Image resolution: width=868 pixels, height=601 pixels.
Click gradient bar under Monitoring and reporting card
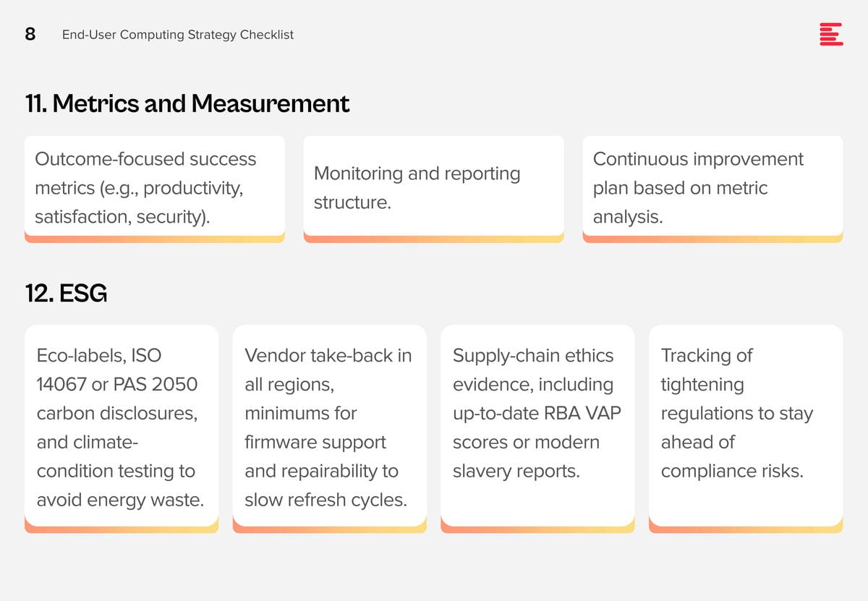click(434, 239)
